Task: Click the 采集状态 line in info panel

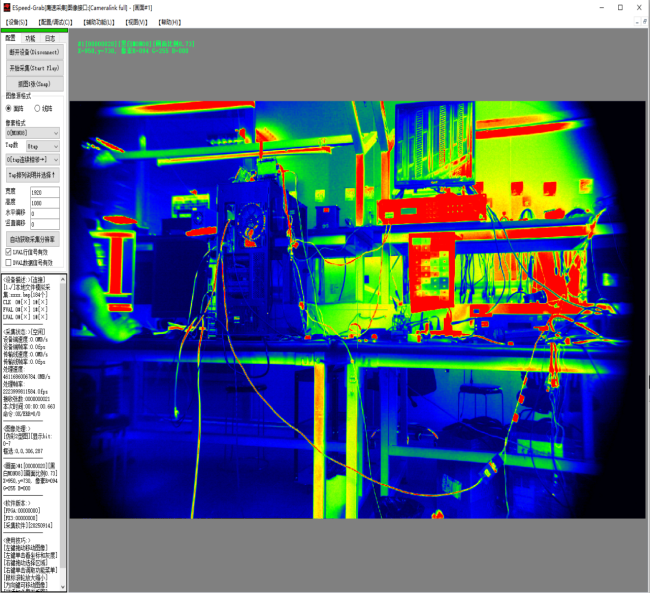Action: 24,332
